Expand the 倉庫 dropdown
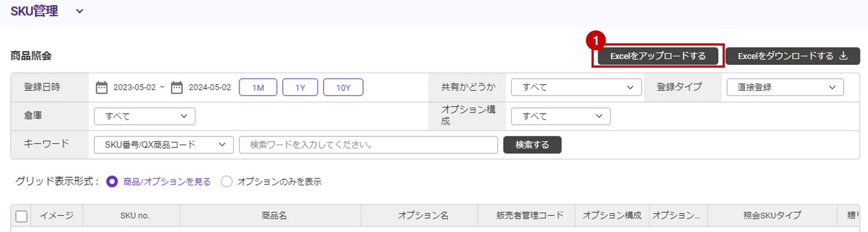868x232 pixels. [145, 116]
